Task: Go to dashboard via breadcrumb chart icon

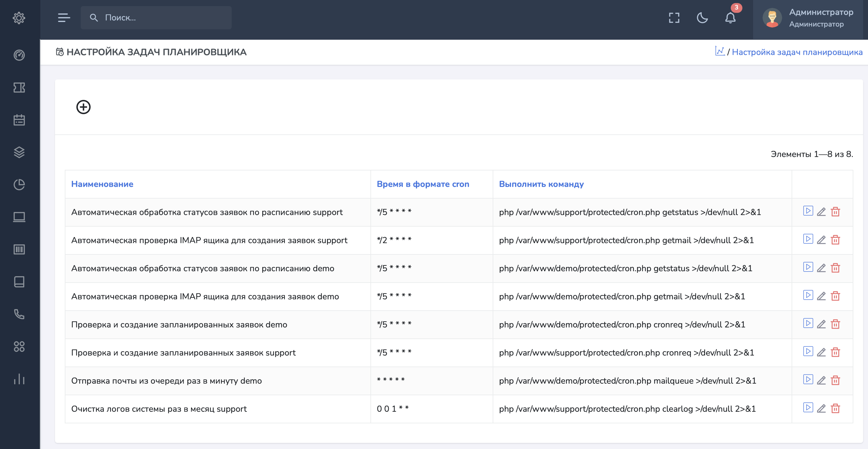Action: pyautogui.click(x=719, y=51)
